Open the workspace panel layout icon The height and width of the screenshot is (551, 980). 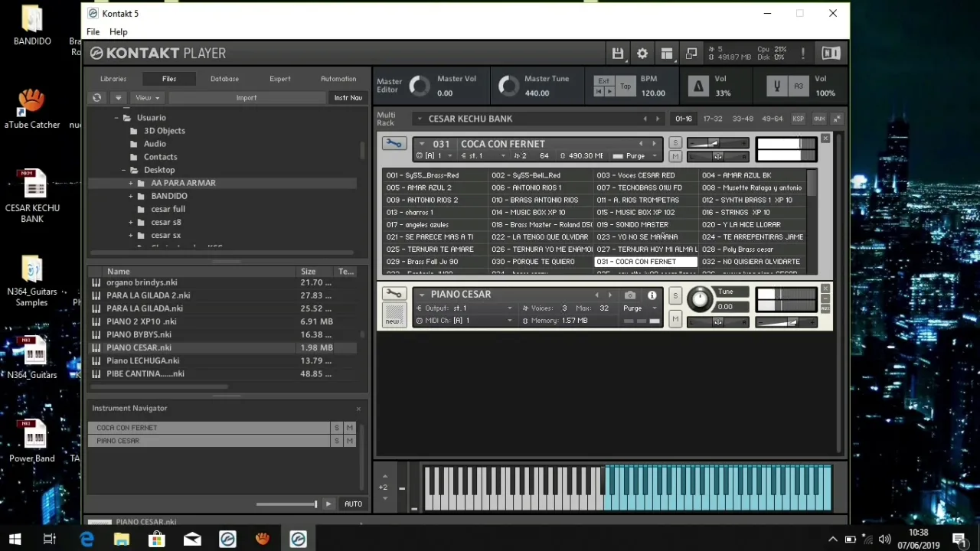point(667,53)
